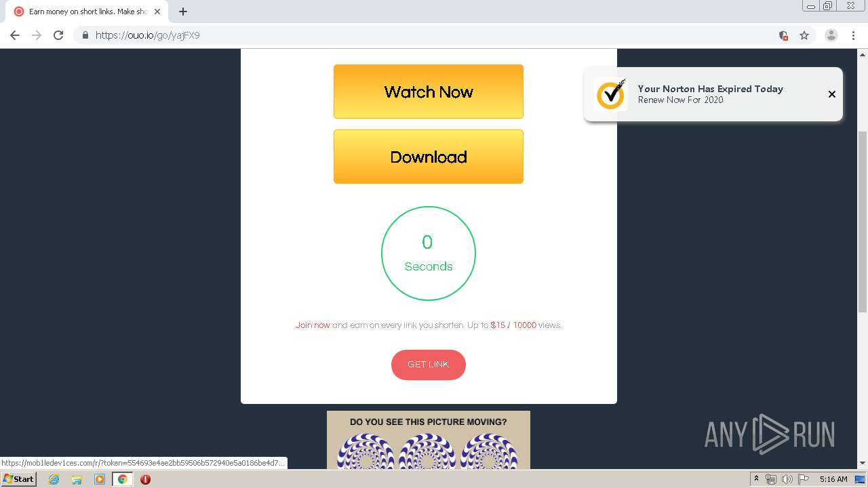Open the volume speaker tray icon
The width and height of the screenshot is (868, 488).
point(787,479)
